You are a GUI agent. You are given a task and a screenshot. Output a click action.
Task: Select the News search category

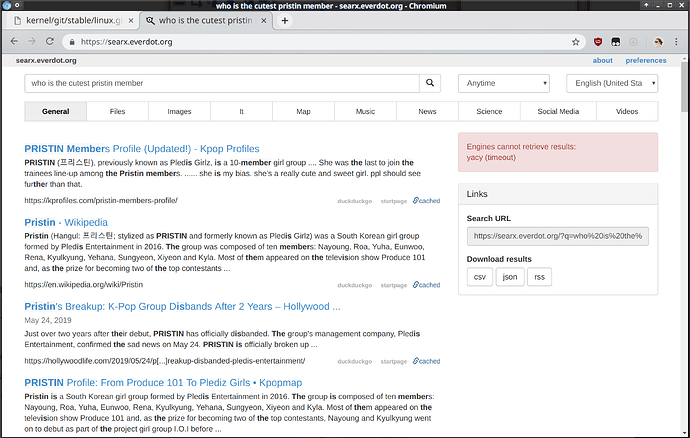[x=427, y=111]
